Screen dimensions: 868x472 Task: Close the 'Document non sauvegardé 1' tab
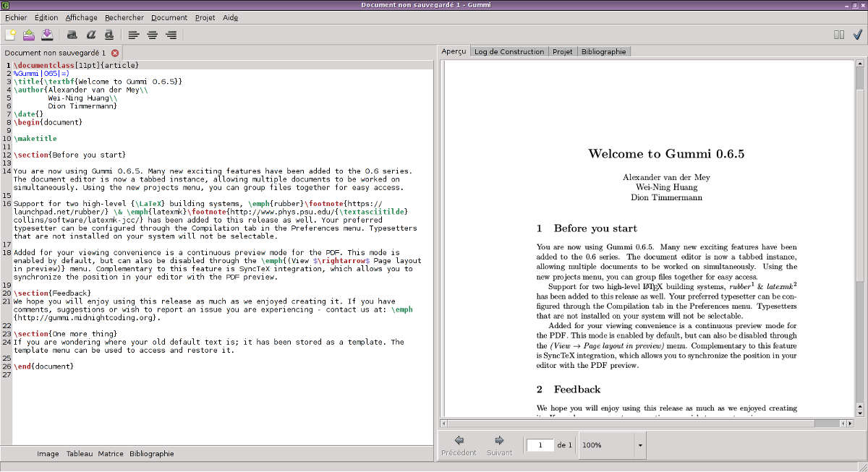point(115,53)
